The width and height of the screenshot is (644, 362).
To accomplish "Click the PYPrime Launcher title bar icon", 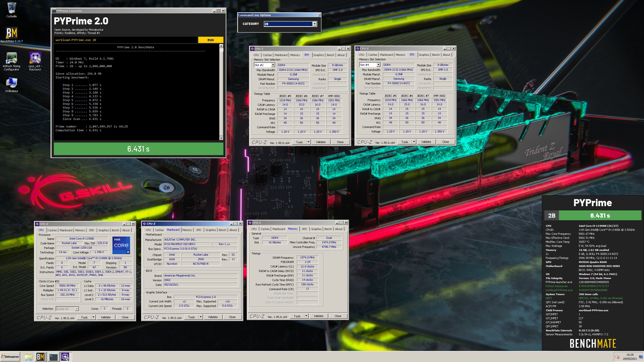I will 54,11.
